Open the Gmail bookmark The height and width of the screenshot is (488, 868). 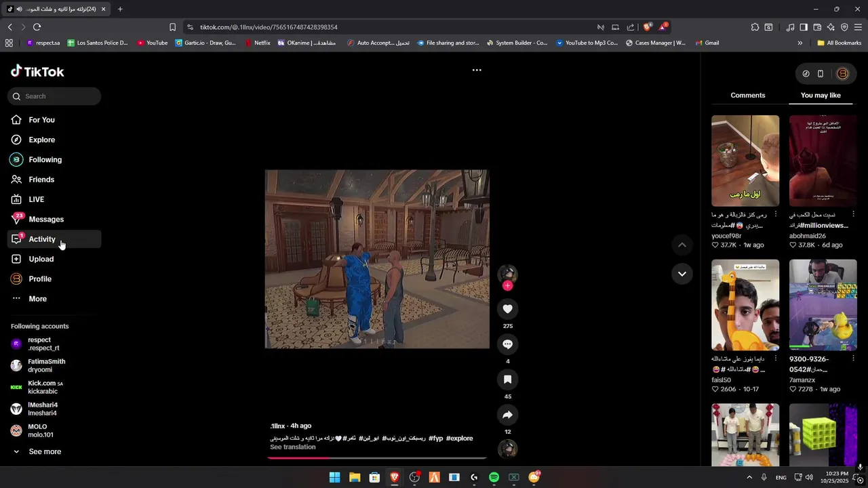(707, 43)
